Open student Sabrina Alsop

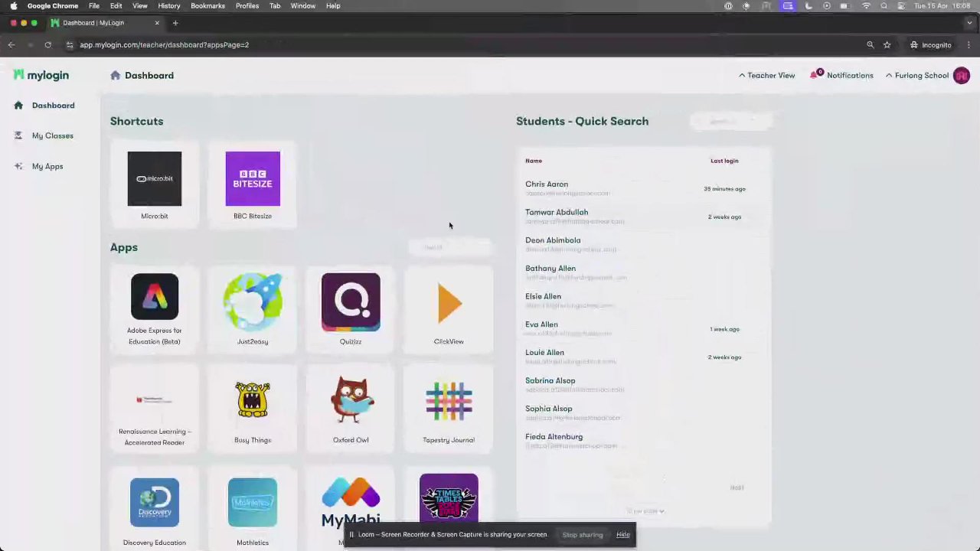pyautogui.click(x=550, y=381)
